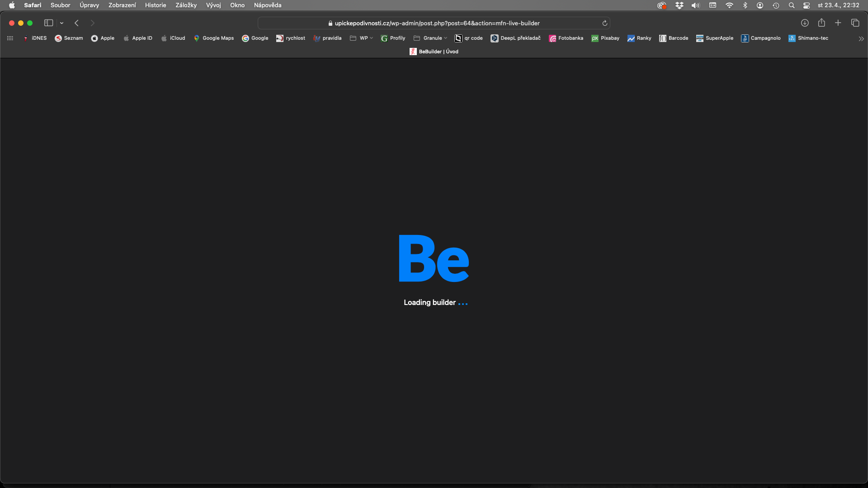This screenshot has width=868, height=488.
Task: Open a new tab with plus icon
Action: coord(838,23)
